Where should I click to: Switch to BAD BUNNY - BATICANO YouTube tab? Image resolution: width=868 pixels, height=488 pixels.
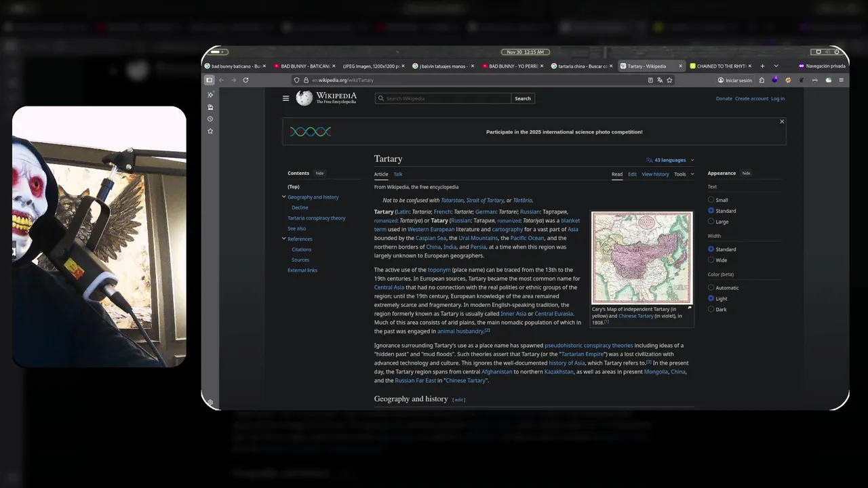point(305,66)
